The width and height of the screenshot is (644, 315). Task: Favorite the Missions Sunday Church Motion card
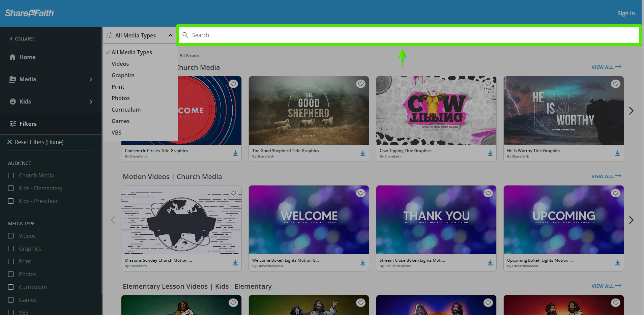point(233,193)
